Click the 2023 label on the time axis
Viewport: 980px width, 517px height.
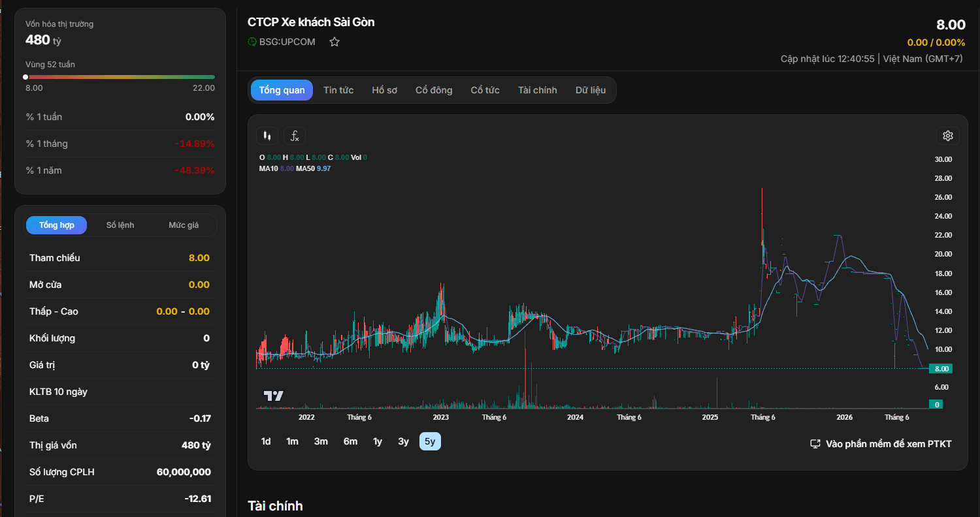pyautogui.click(x=441, y=417)
